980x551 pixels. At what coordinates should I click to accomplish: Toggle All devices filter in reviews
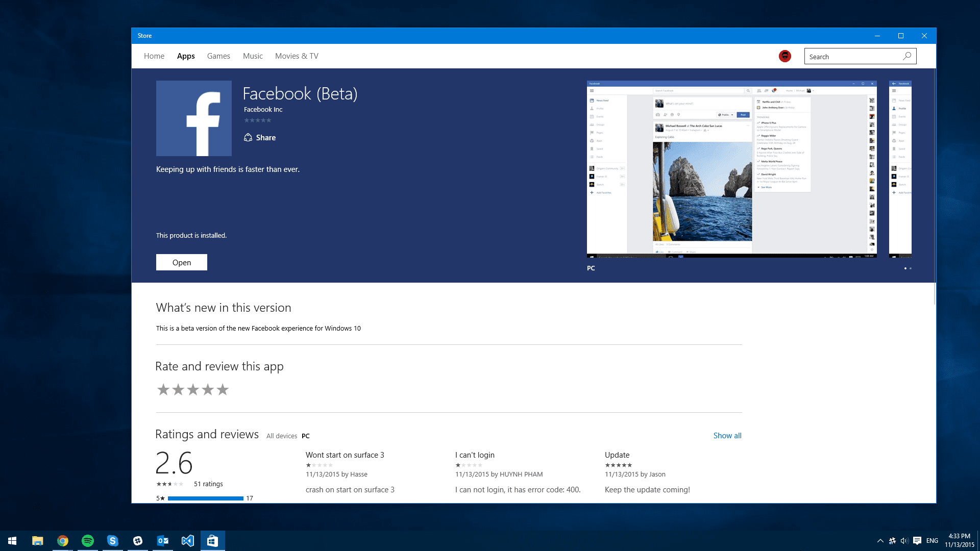[281, 435]
